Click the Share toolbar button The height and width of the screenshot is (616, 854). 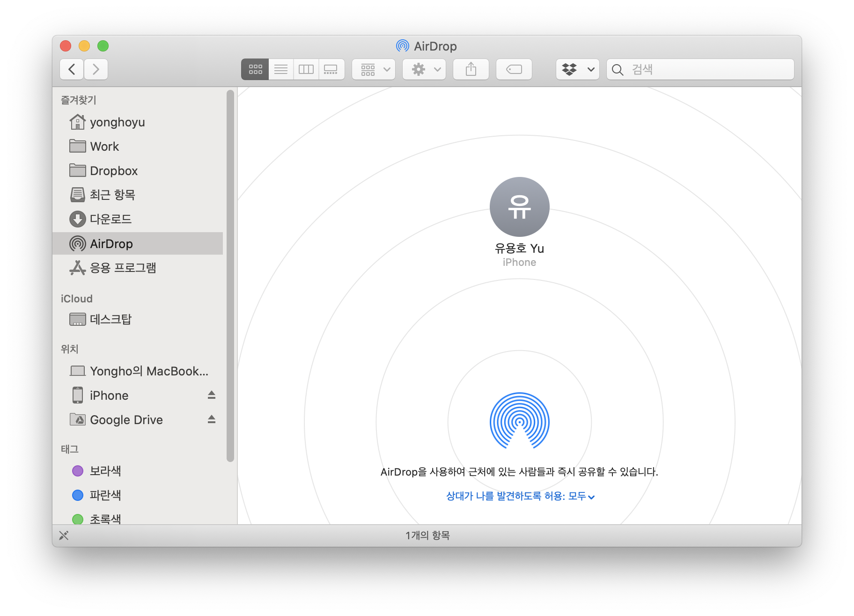pyautogui.click(x=471, y=69)
